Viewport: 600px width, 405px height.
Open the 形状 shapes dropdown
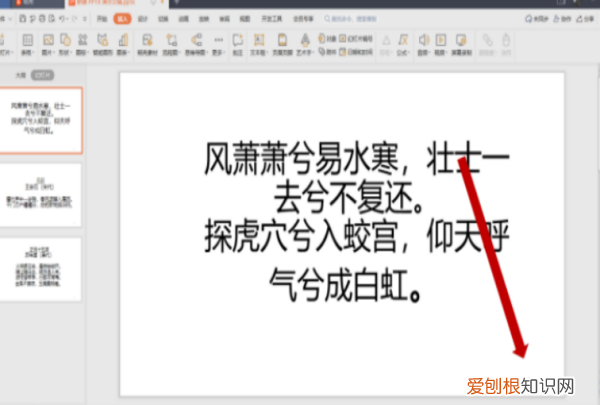(x=65, y=45)
